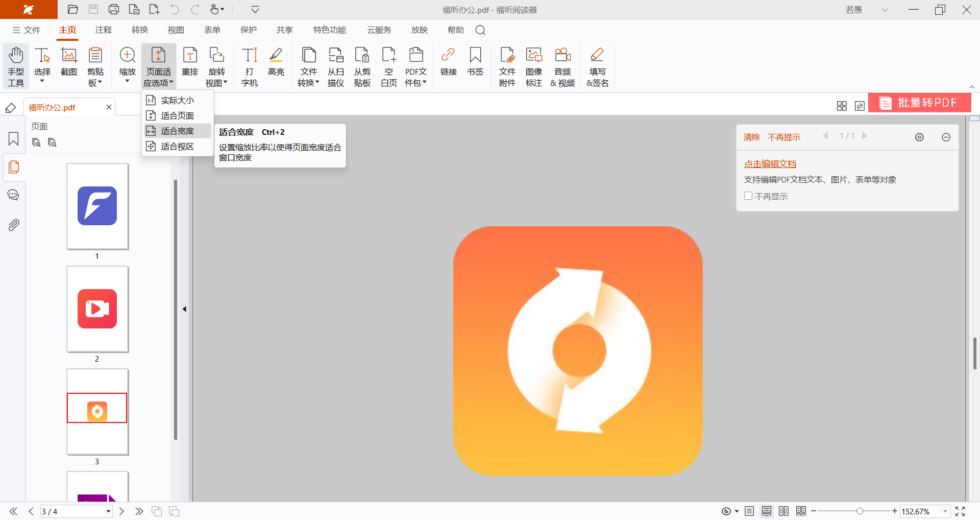
Task: Click the 清除 link in tip panel
Action: click(x=751, y=137)
